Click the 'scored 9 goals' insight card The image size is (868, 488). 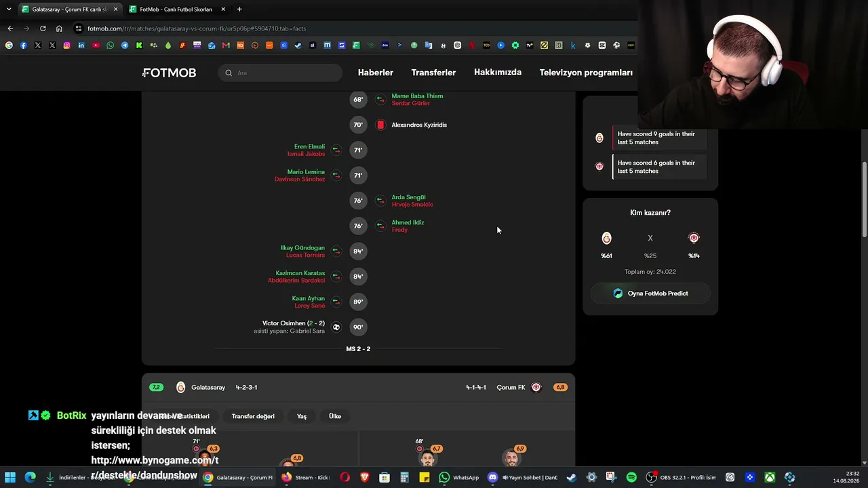pos(659,138)
